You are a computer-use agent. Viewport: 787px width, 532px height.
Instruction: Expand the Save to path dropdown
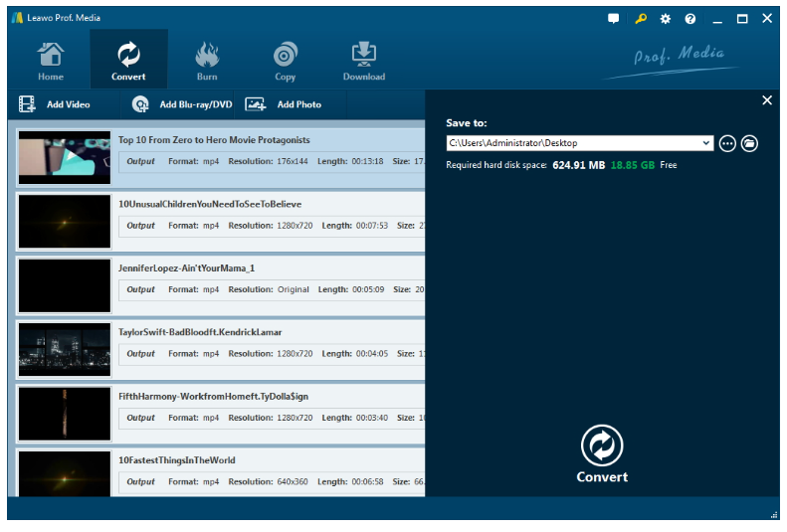[707, 143]
